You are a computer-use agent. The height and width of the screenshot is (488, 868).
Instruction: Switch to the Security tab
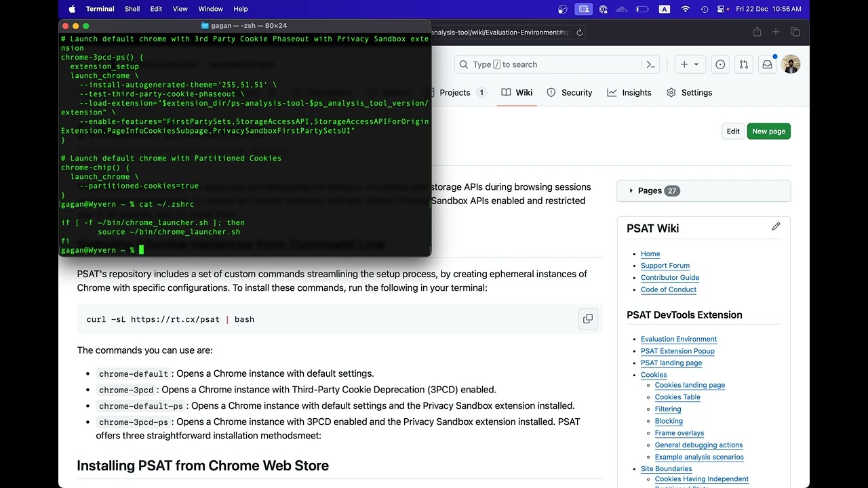[570, 93]
